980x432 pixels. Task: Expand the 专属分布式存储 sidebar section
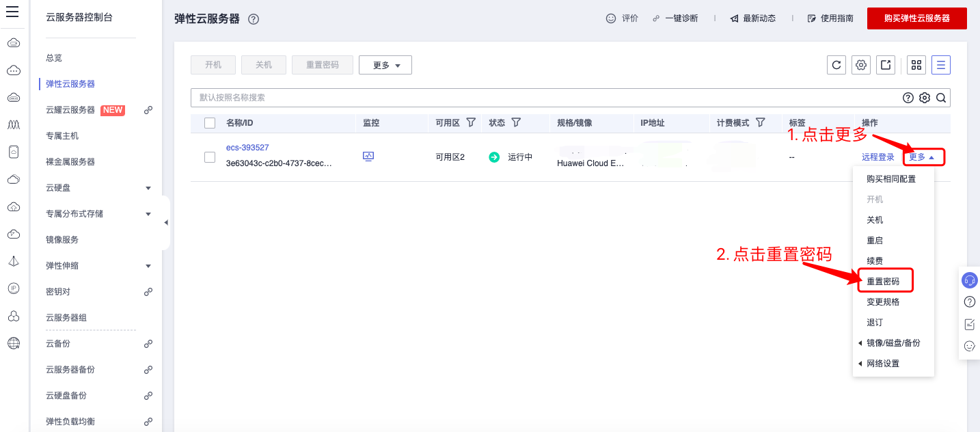coord(148,214)
